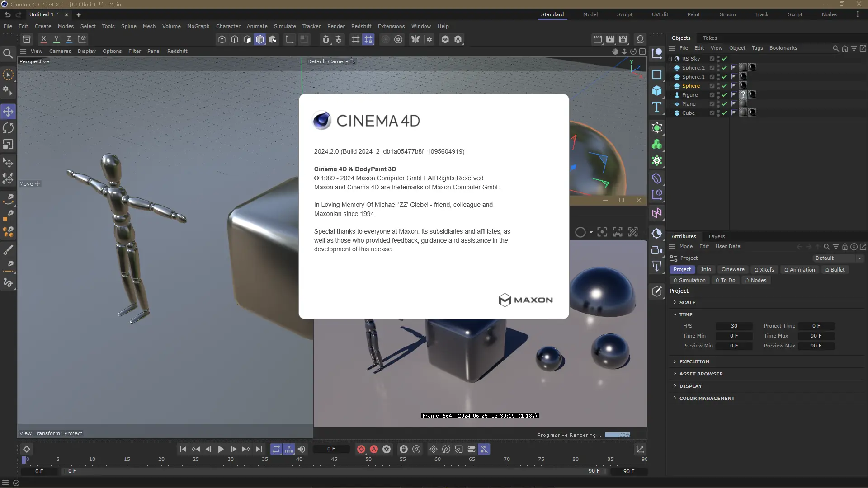The height and width of the screenshot is (488, 868).
Task: Click the Move tool icon
Action: click(x=8, y=112)
